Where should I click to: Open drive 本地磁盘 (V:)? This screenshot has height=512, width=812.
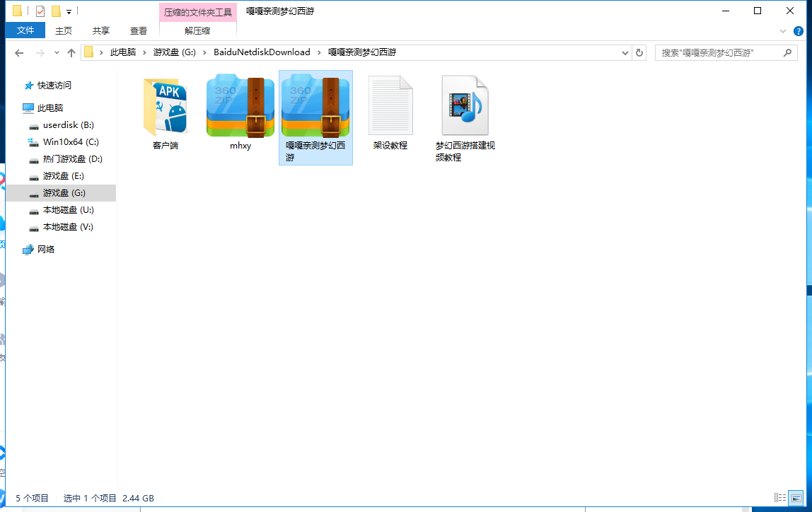point(68,227)
